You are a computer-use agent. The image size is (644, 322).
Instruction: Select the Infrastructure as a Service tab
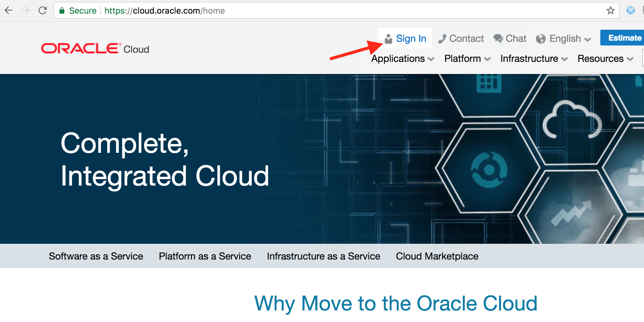click(324, 256)
